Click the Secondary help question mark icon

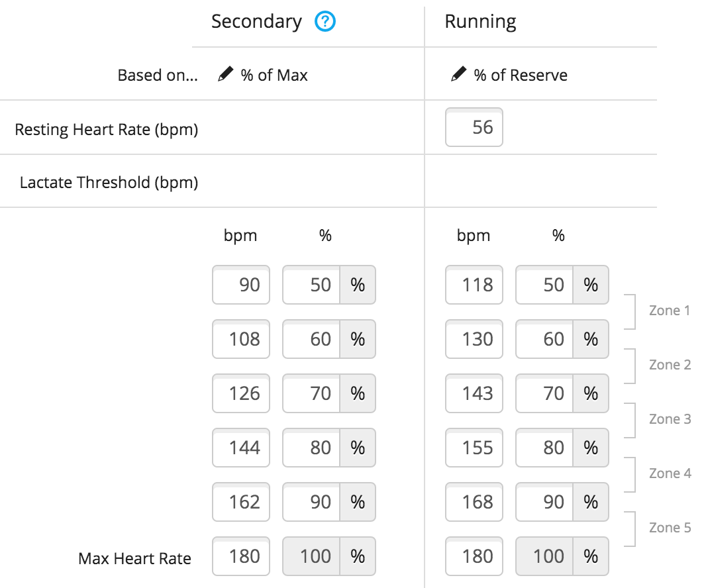pyautogui.click(x=325, y=23)
